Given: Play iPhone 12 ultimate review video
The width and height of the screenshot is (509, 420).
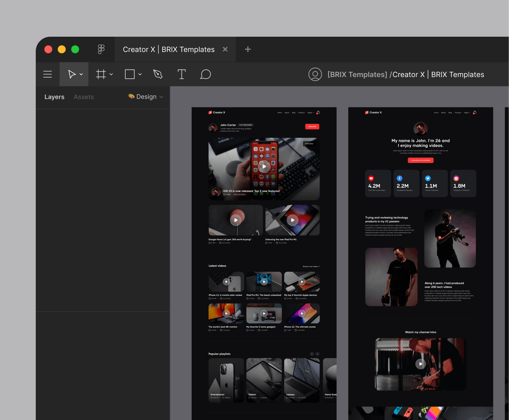Looking at the screenshot, I should pos(302,314).
